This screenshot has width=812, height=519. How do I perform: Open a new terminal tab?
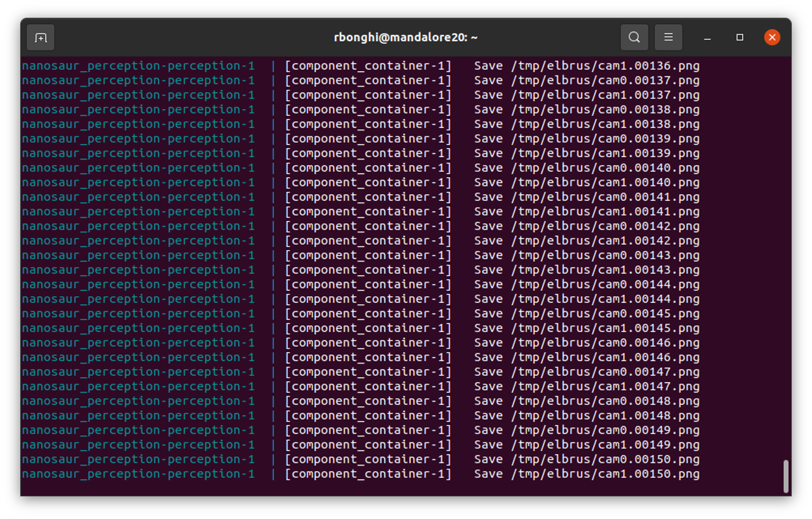[x=40, y=38]
